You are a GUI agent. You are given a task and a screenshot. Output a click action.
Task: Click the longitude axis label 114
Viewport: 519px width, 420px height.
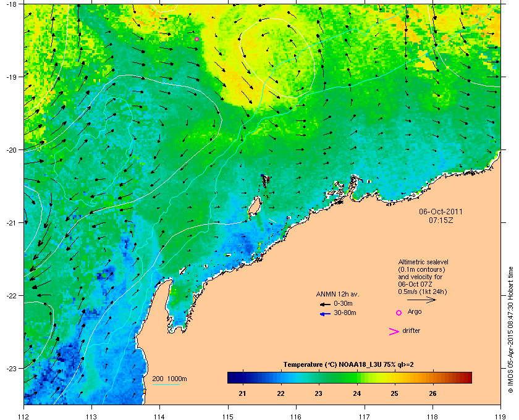click(159, 416)
